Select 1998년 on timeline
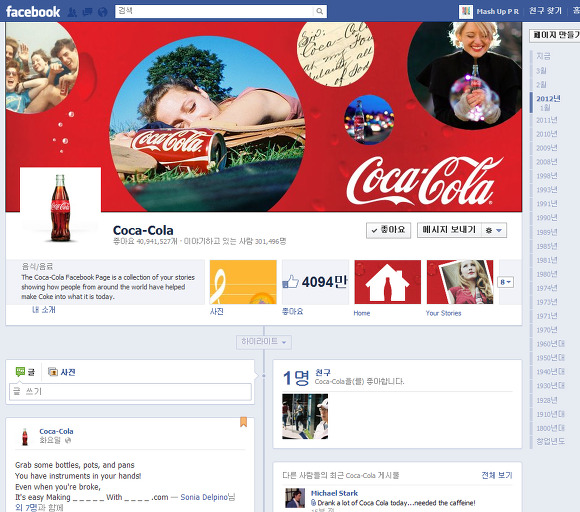The height and width of the screenshot is (512, 580). tap(547, 176)
